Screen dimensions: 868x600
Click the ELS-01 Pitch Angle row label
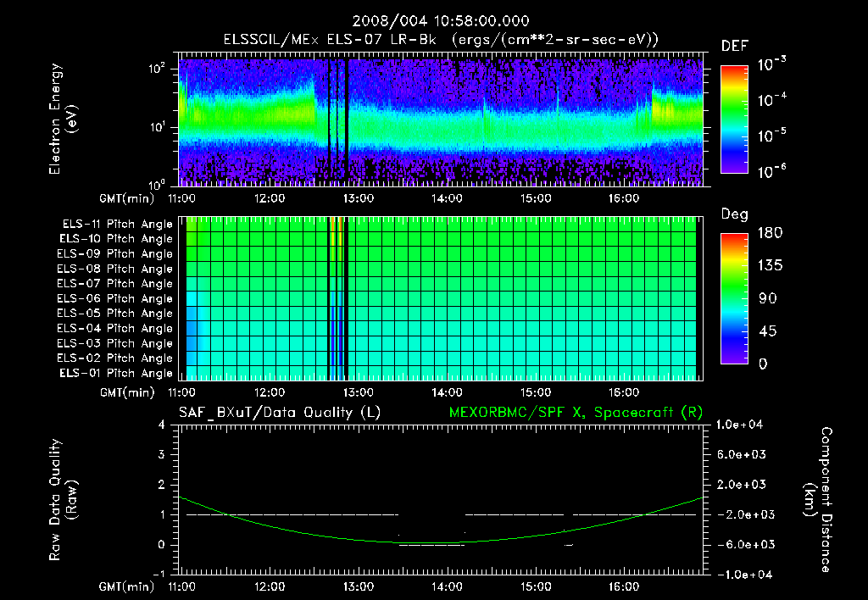[116, 373]
